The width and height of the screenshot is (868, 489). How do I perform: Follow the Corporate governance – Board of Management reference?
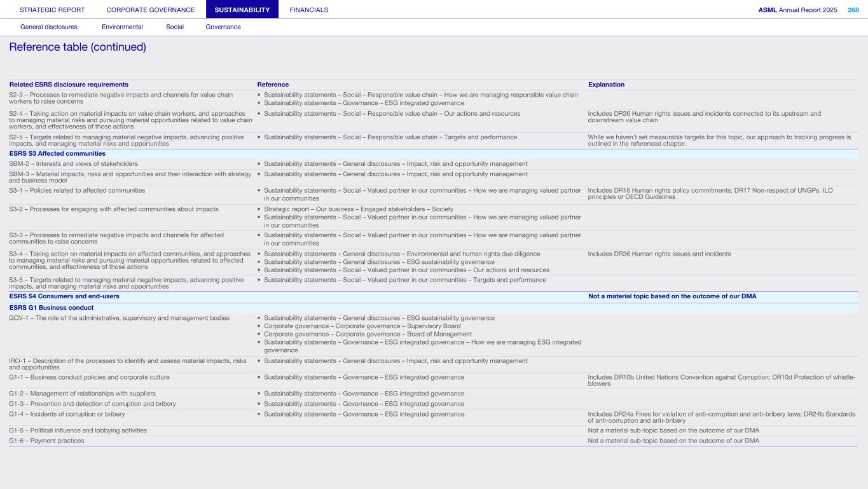[368, 334]
